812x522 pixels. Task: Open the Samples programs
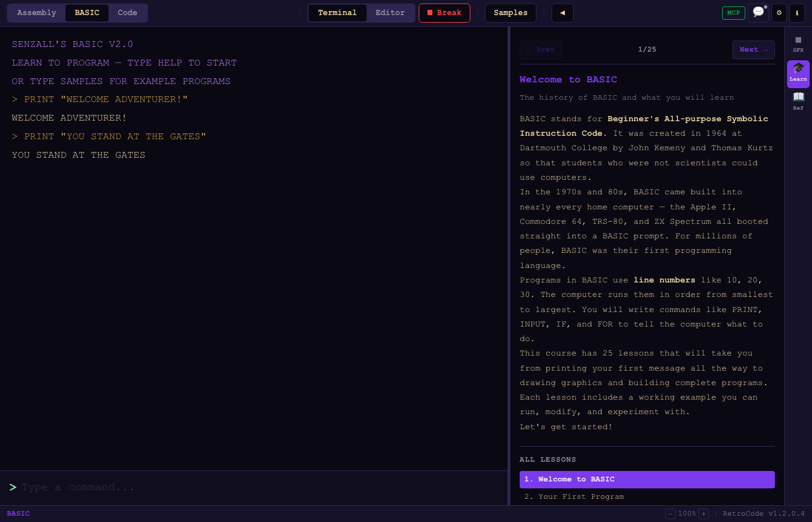coord(510,12)
